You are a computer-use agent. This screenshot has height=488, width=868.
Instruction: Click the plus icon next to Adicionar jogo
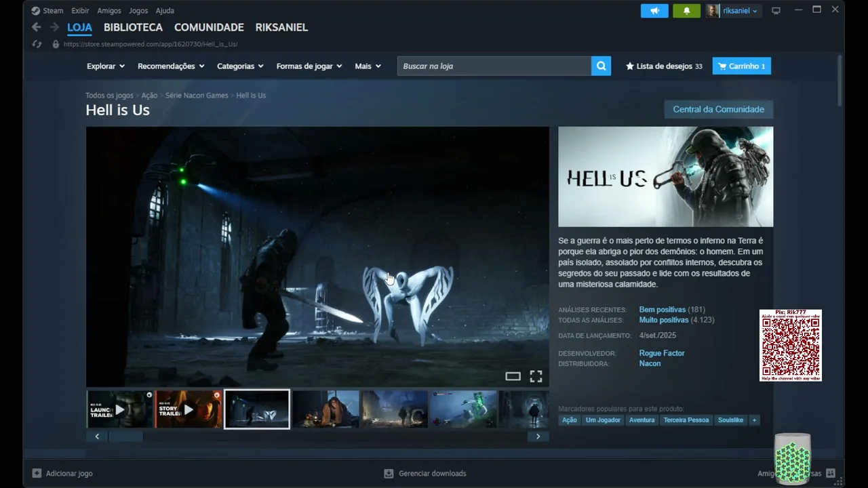[x=37, y=473]
